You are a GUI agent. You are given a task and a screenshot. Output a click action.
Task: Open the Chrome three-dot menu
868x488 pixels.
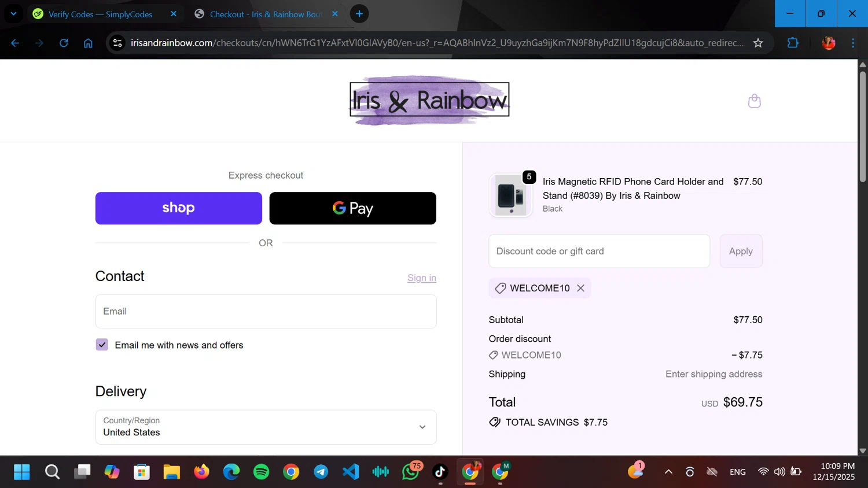[x=853, y=43]
